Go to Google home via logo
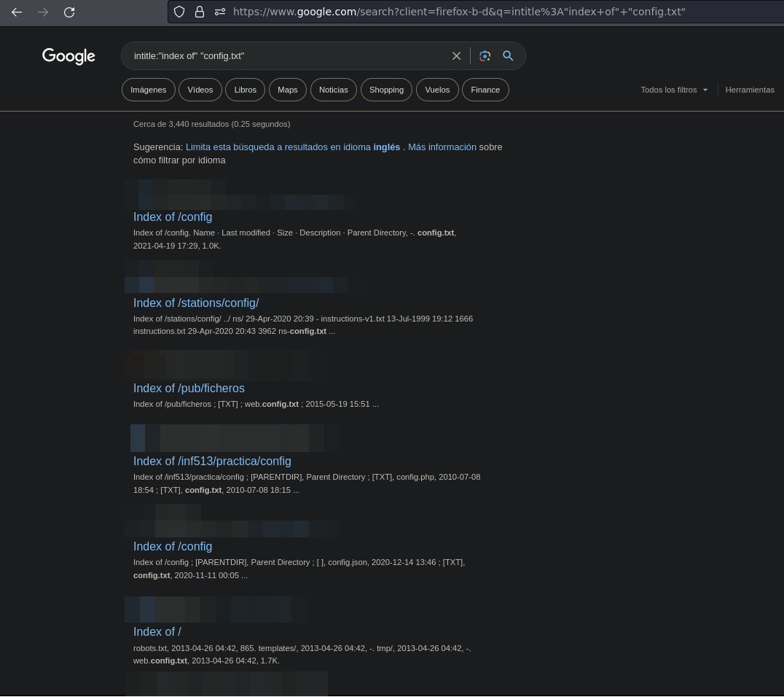Image resolution: width=784 pixels, height=697 pixels. tap(68, 56)
